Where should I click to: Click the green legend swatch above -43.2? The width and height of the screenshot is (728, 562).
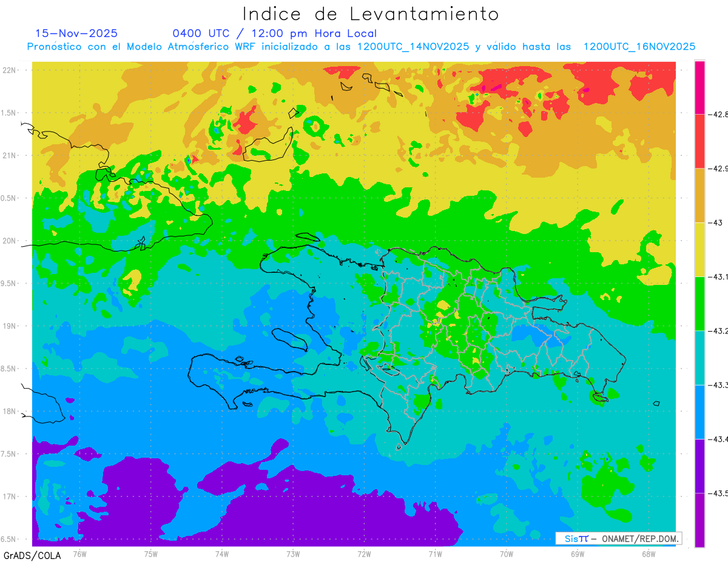click(x=699, y=303)
